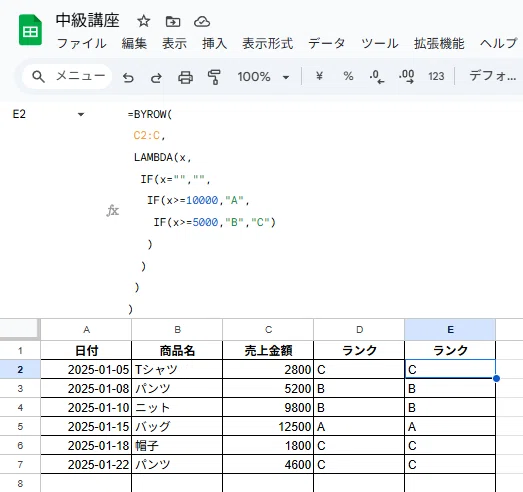Screen dimensions: 523x492
Task: Click the fill handle on cell E2
Action: [496, 379]
